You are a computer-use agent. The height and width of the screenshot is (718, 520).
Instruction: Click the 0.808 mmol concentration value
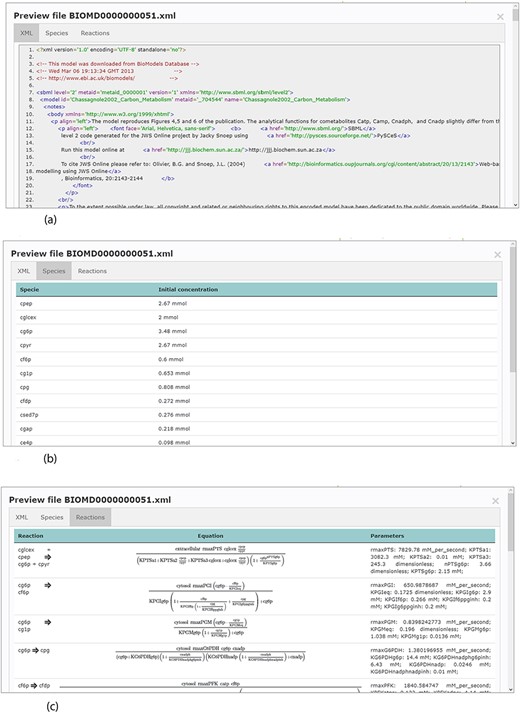coord(174,387)
